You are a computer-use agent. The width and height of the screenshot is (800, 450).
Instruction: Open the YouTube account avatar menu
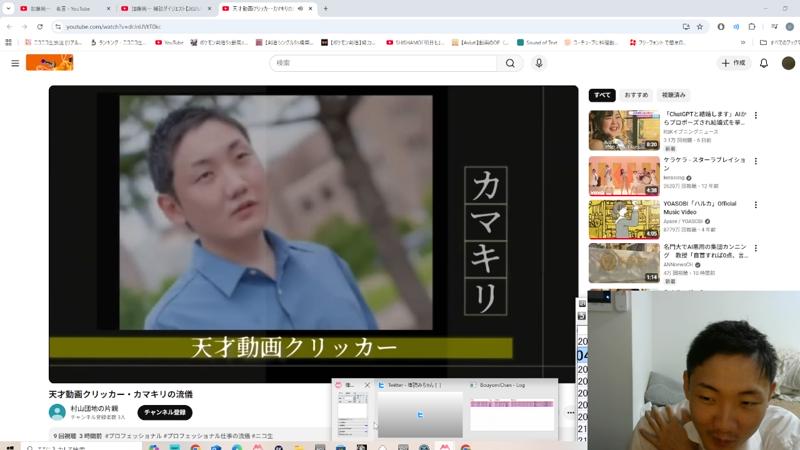click(x=788, y=63)
